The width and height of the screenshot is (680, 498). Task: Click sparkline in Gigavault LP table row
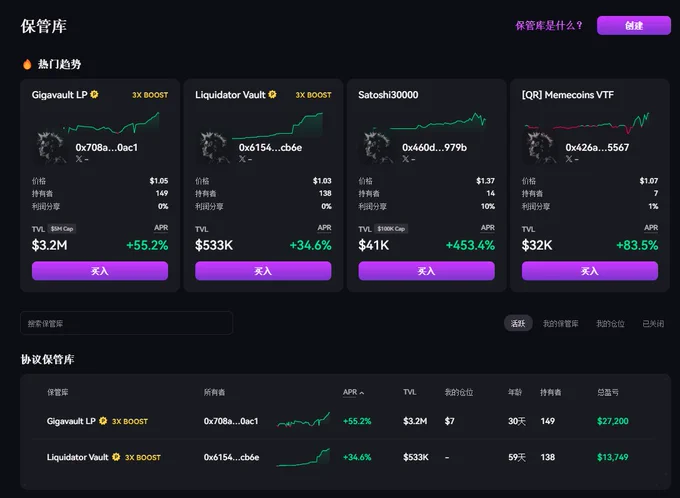tap(304, 420)
